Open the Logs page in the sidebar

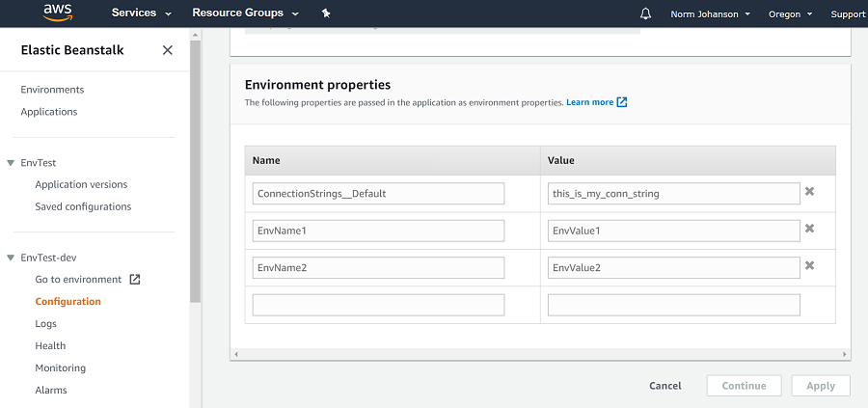pyautogui.click(x=46, y=324)
